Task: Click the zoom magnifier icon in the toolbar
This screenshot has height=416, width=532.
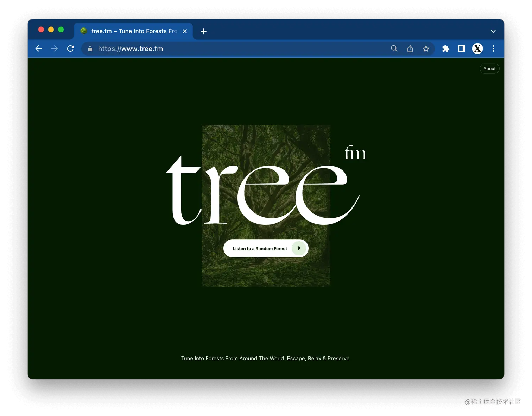Action: [x=394, y=49]
